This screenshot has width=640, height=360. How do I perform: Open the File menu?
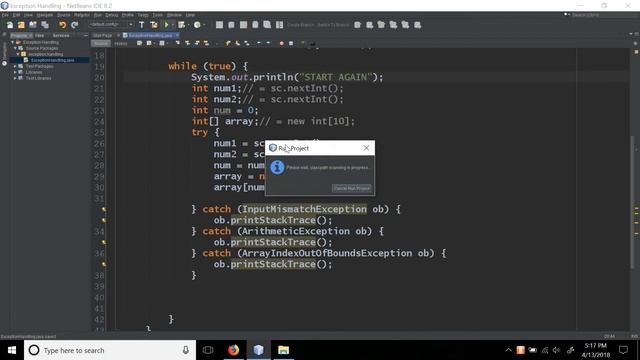click(5, 15)
